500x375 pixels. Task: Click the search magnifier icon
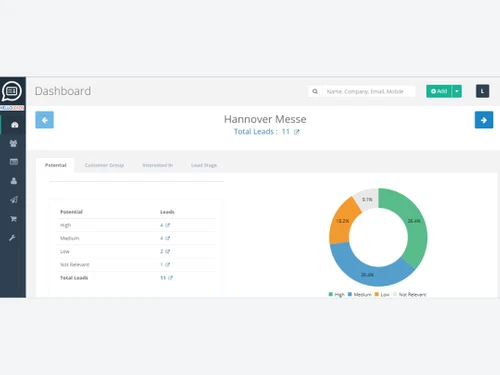pyautogui.click(x=315, y=91)
